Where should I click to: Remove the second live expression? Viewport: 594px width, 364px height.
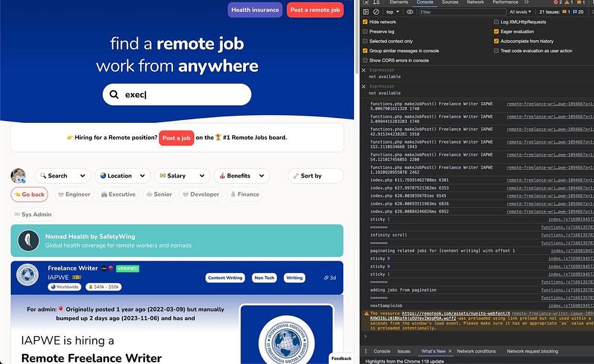click(x=364, y=86)
